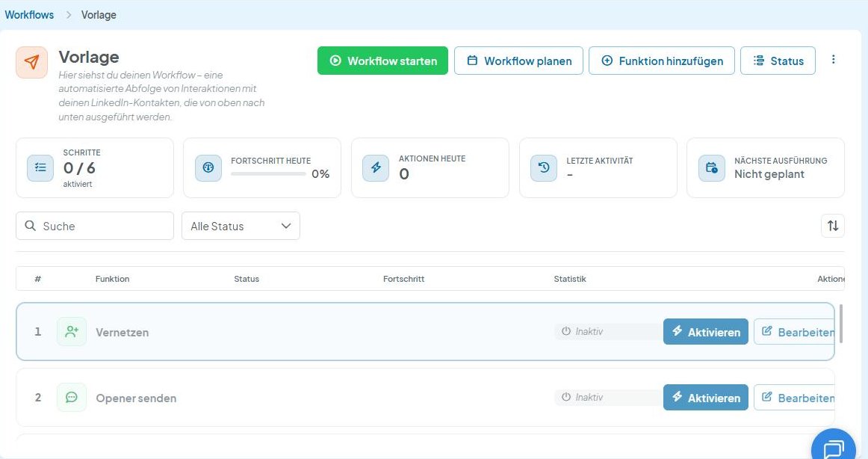Click the Statistik column header

tap(570, 279)
